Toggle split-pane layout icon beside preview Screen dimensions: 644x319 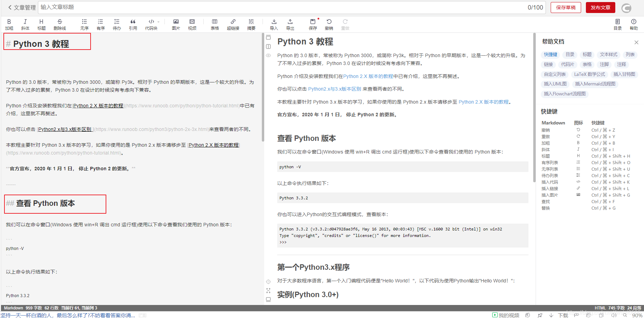268,46
